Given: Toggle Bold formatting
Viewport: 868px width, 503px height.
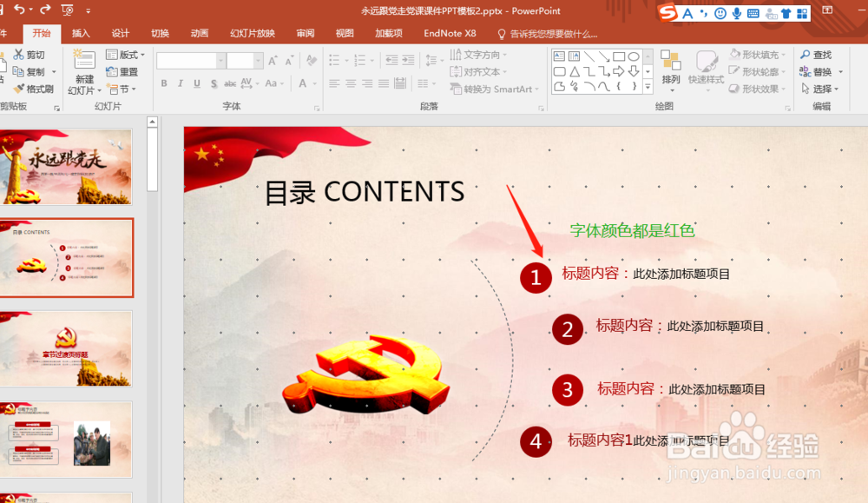Looking at the screenshot, I should (x=164, y=83).
